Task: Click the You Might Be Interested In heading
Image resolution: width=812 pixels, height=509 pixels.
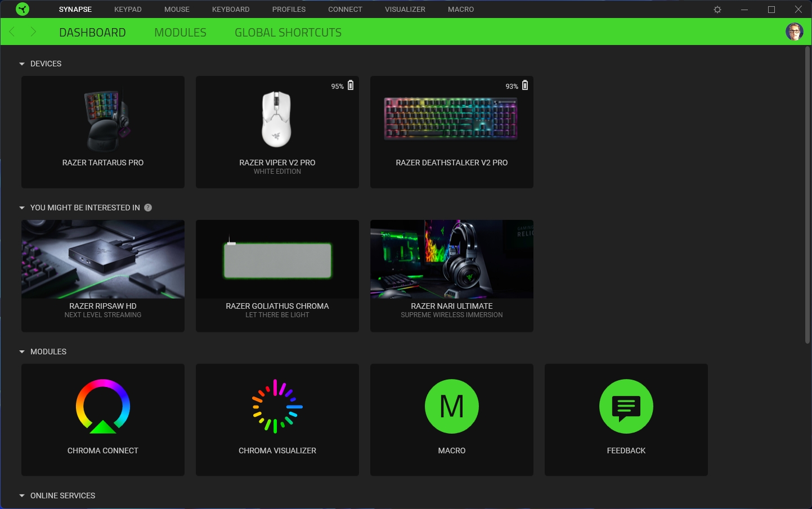Action: 85,208
